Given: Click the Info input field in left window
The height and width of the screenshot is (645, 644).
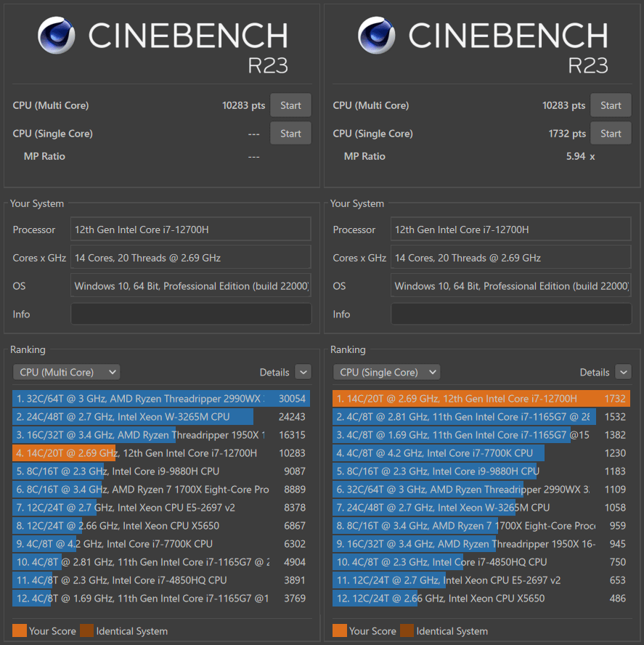Looking at the screenshot, I should pyautogui.click(x=191, y=314).
